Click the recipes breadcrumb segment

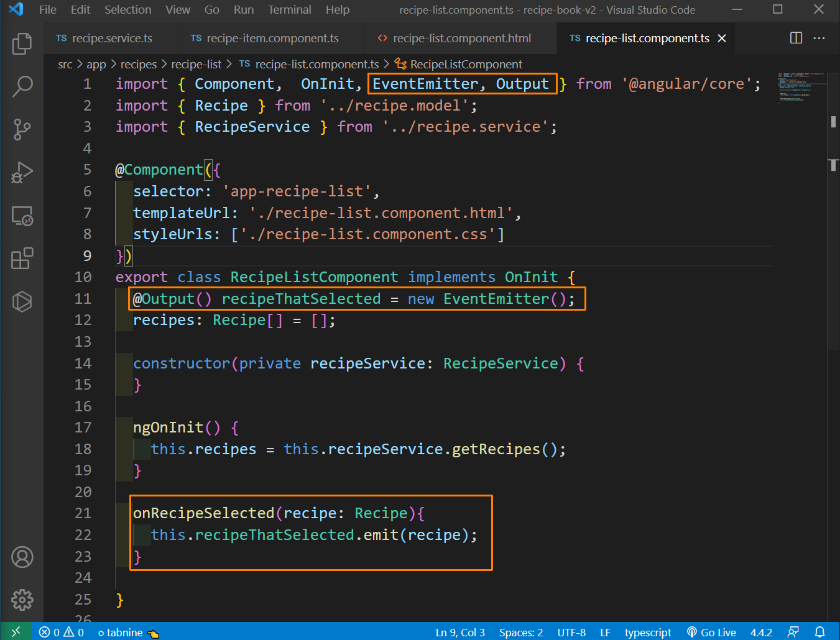[x=138, y=65]
